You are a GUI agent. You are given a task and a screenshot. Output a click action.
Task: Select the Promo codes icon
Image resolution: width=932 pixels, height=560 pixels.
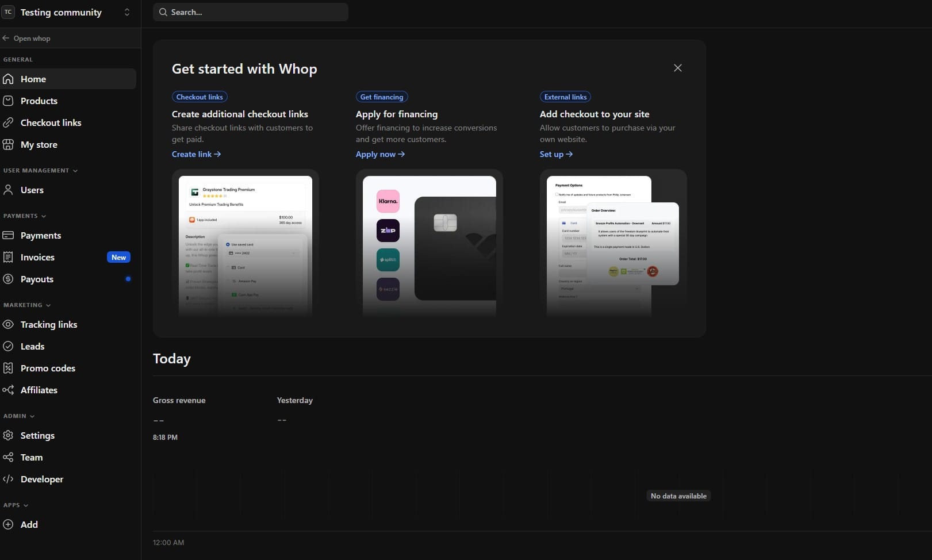[8, 368]
